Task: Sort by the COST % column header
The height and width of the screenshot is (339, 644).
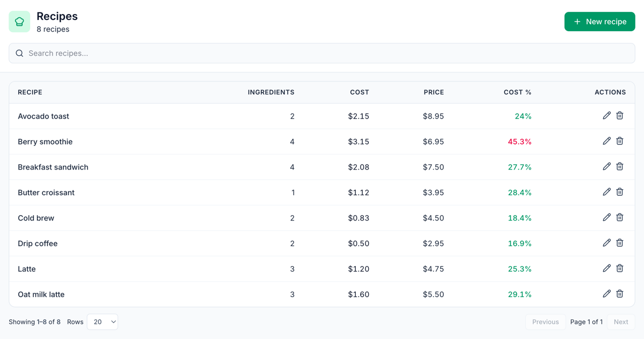Action: [x=517, y=92]
